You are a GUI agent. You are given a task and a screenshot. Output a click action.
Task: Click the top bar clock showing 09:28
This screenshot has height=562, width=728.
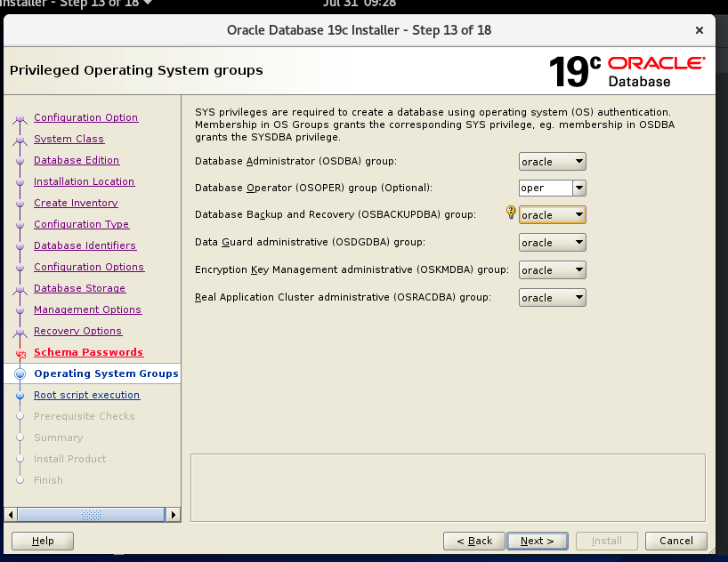pyautogui.click(x=360, y=4)
